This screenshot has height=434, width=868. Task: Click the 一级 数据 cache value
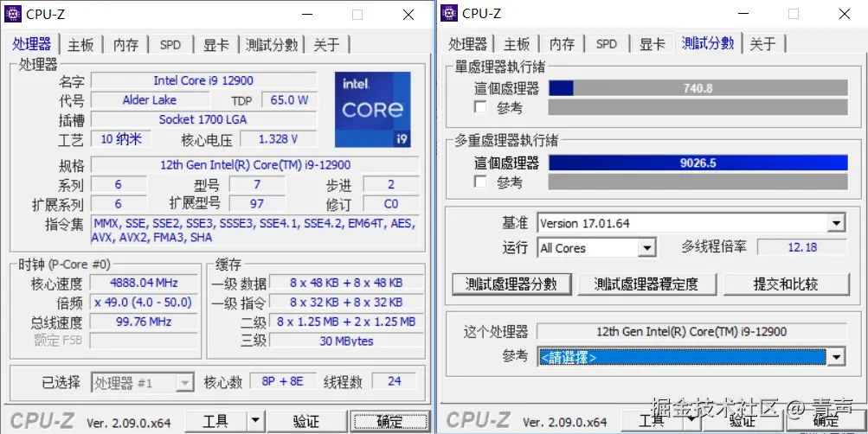pyautogui.click(x=346, y=283)
